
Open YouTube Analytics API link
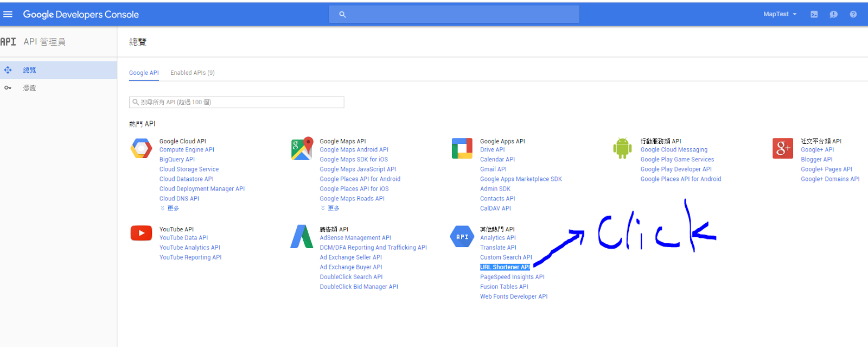coord(190,248)
